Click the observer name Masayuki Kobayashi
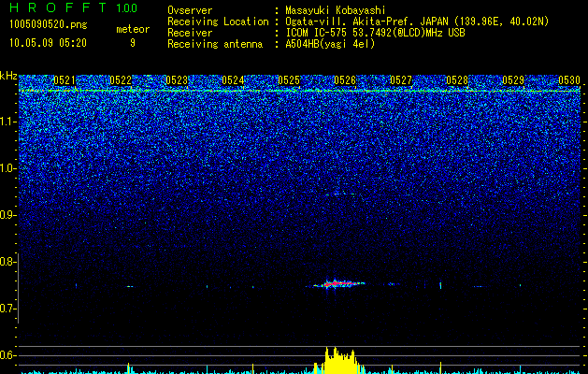588x374 pixels. pyautogui.click(x=336, y=10)
